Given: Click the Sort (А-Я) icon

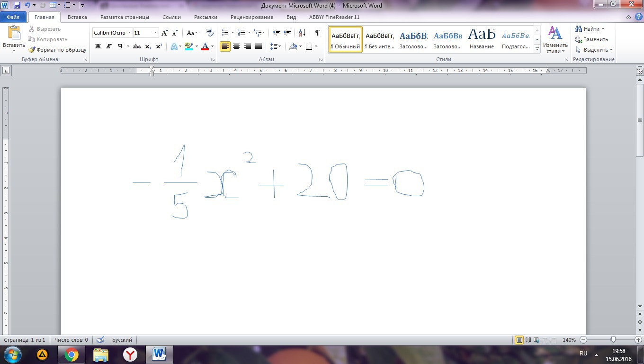Looking at the screenshot, I should [302, 33].
